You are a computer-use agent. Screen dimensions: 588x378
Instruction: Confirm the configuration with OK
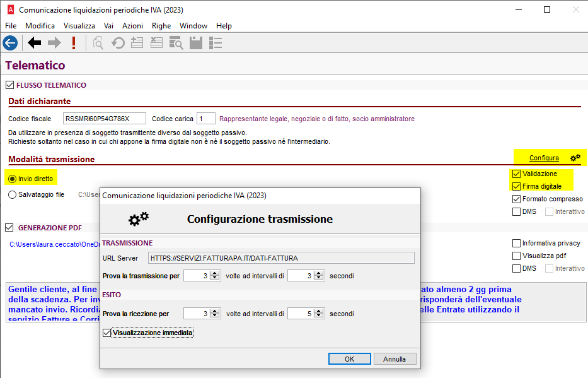[350, 359]
